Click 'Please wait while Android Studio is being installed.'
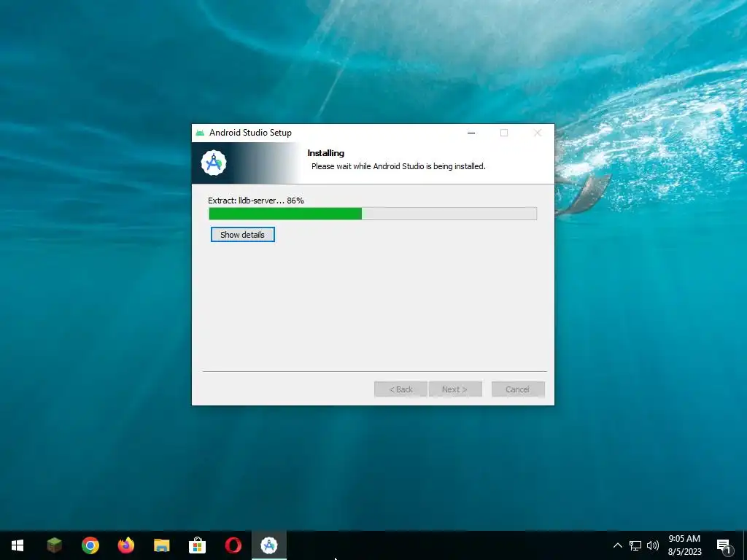This screenshot has width=747, height=560. (398, 166)
